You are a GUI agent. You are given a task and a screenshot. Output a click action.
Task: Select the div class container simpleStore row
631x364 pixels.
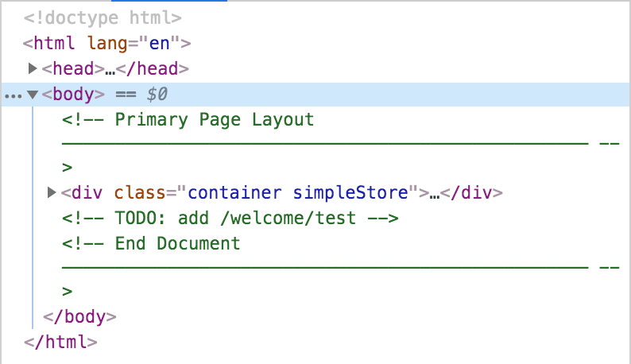tap(281, 192)
